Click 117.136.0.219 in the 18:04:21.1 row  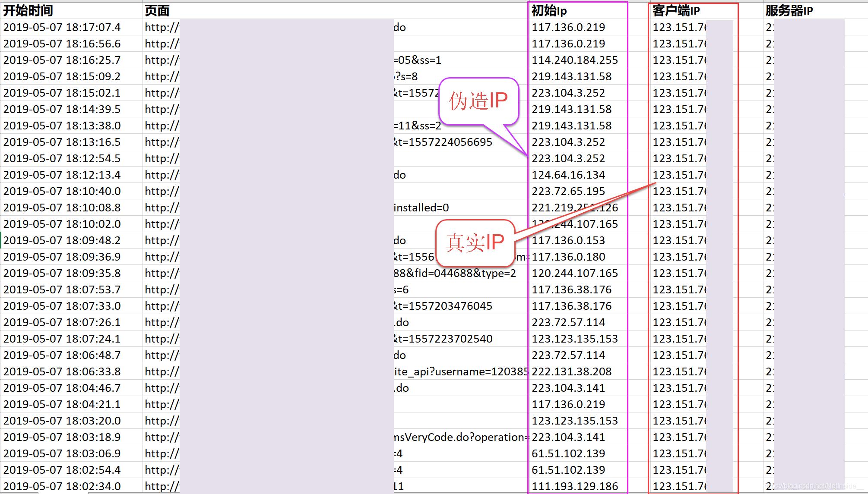click(568, 404)
